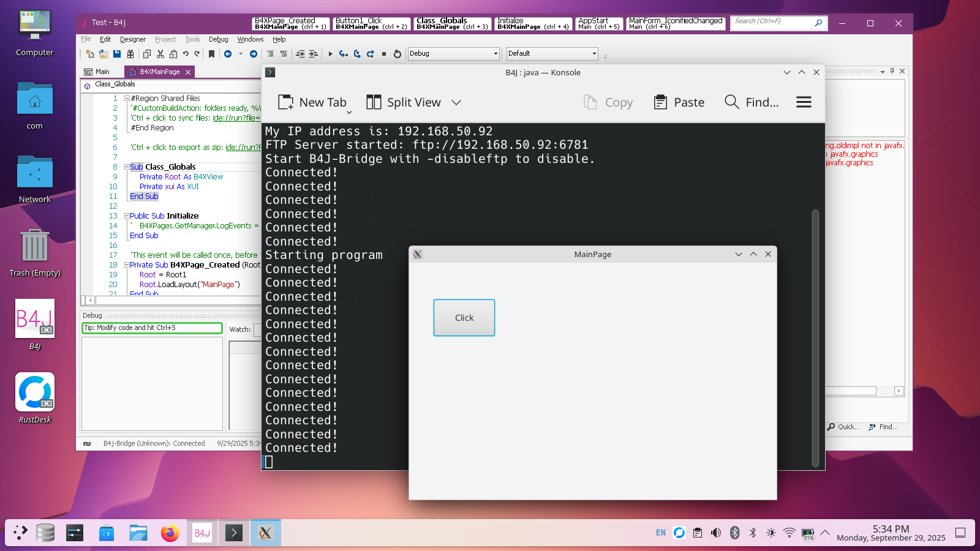Save the project with the floppy disk icon
980x551 pixels.
[x=117, y=54]
